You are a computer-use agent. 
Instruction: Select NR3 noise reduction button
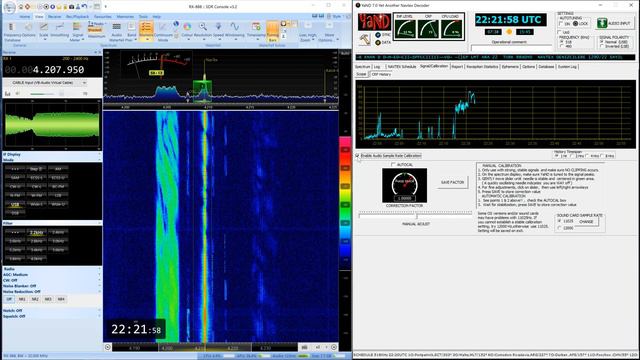[x=48, y=299]
